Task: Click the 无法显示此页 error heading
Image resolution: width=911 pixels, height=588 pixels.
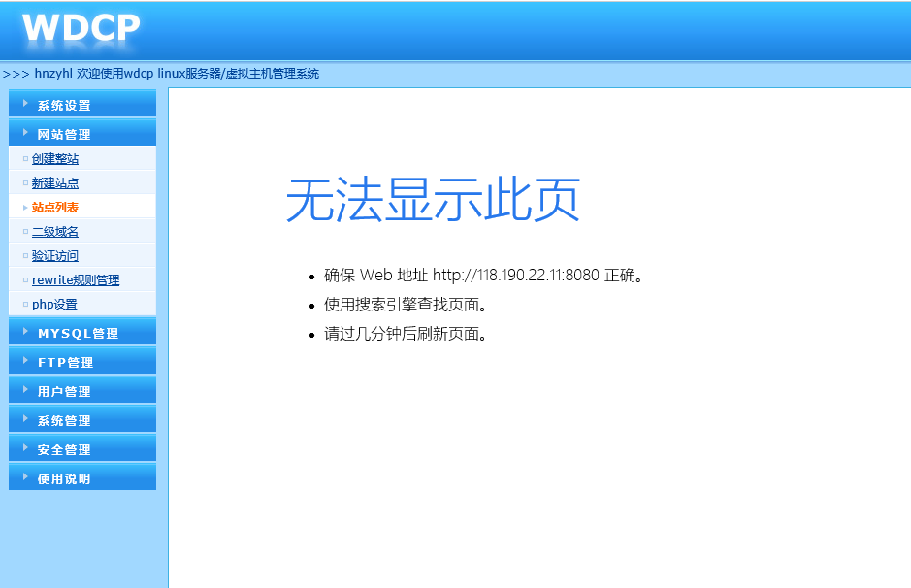Action: [433, 202]
